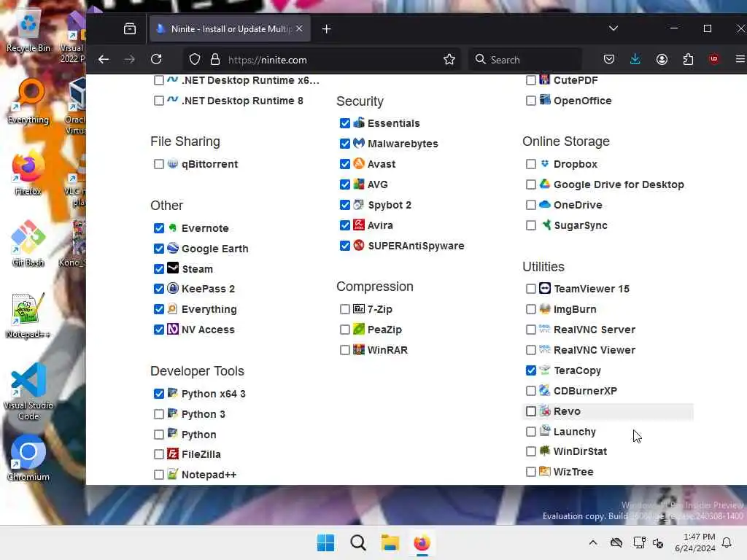This screenshot has height=560, width=747.
Task: Select Firefox desktop shortcut
Action: click(x=28, y=174)
